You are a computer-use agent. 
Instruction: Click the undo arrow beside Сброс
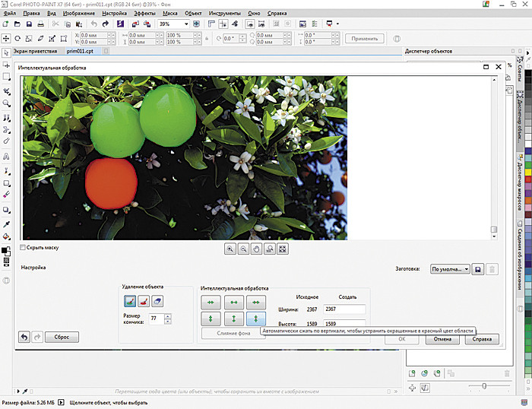[24, 337]
